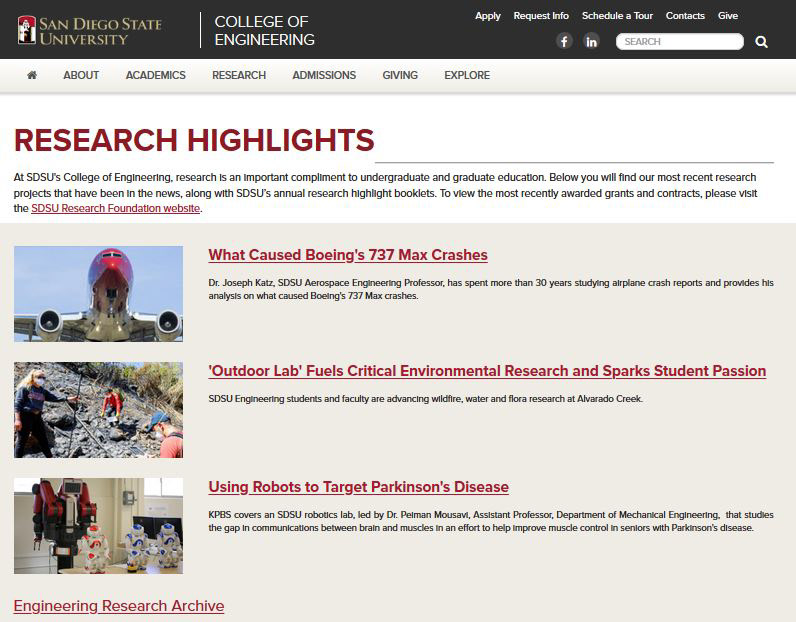The image size is (796, 622).
Task: Open the SDSU LinkedIn page icon
Action: [x=591, y=41]
